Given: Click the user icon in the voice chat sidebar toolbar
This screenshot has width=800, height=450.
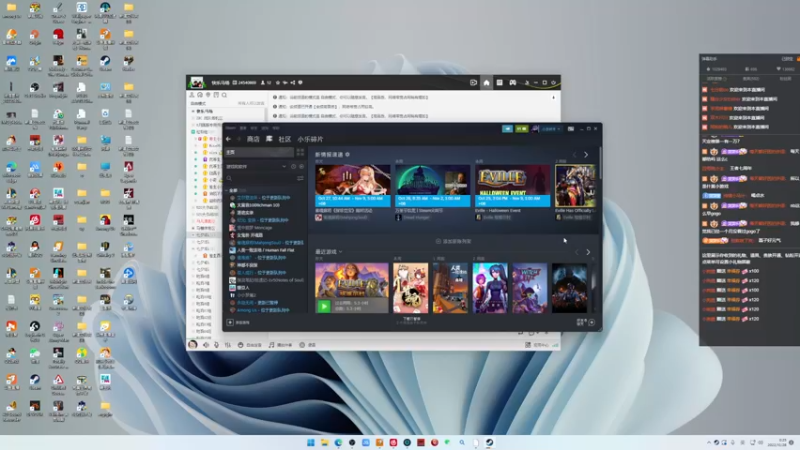Looking at the screenshot, I should tap(192, 95).
